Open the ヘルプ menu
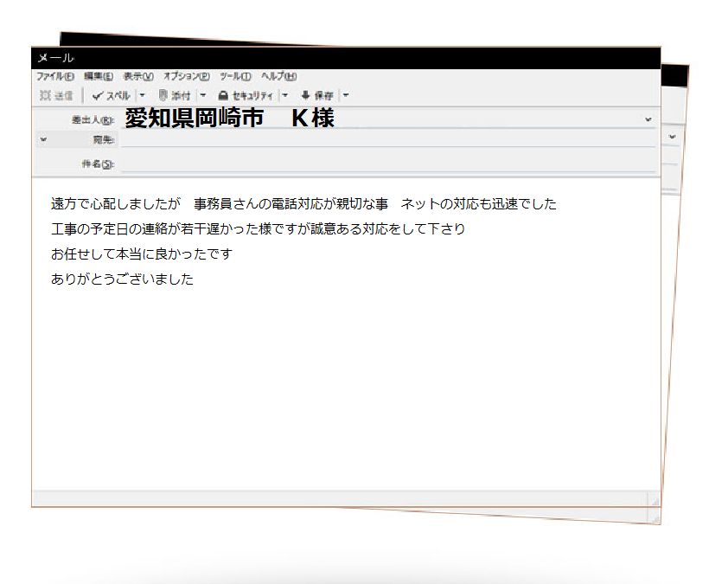The image size is (728, 584). (x=278, y=76)
